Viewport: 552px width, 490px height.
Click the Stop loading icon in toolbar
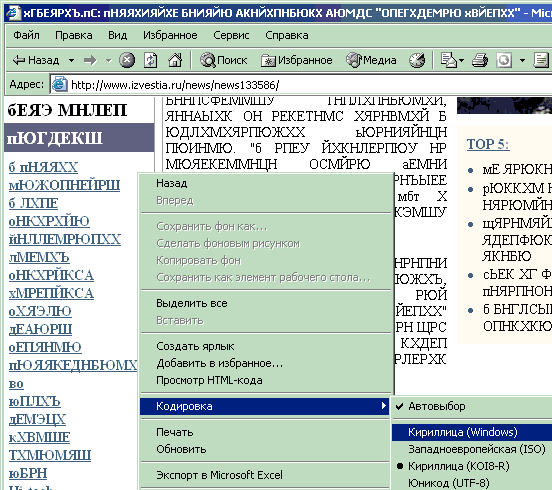click(127, 60)
